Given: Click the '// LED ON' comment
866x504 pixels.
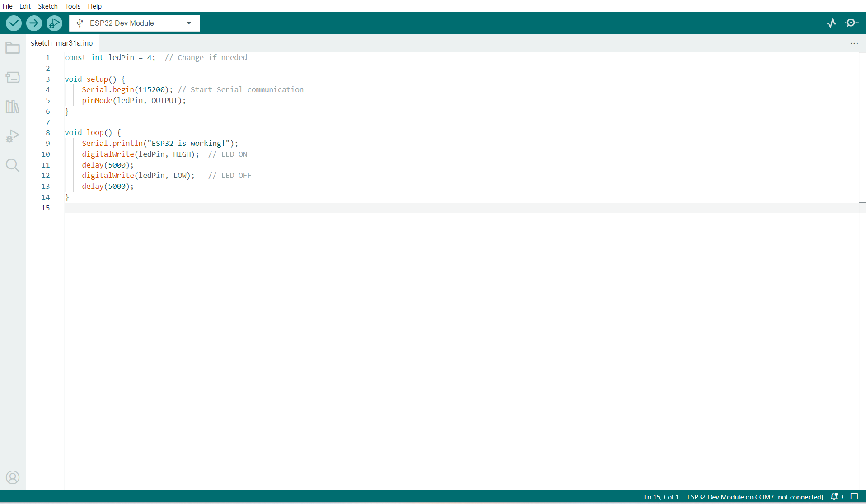Looking at the screenshot, I should pyautogui.click(x=228, y=154).
